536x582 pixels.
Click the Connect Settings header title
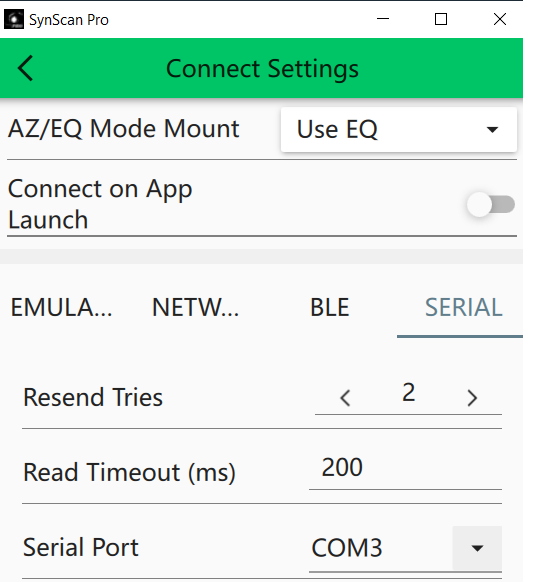click(x=262, y=69)
